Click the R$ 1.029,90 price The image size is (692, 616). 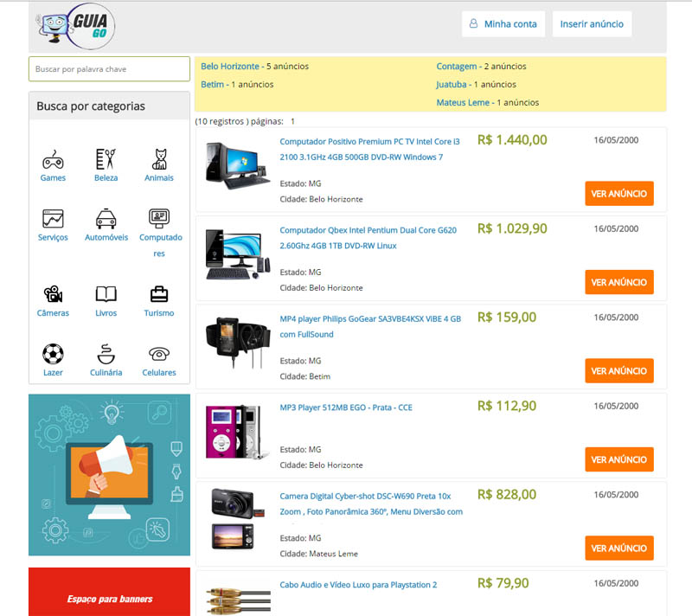[512, 228]
